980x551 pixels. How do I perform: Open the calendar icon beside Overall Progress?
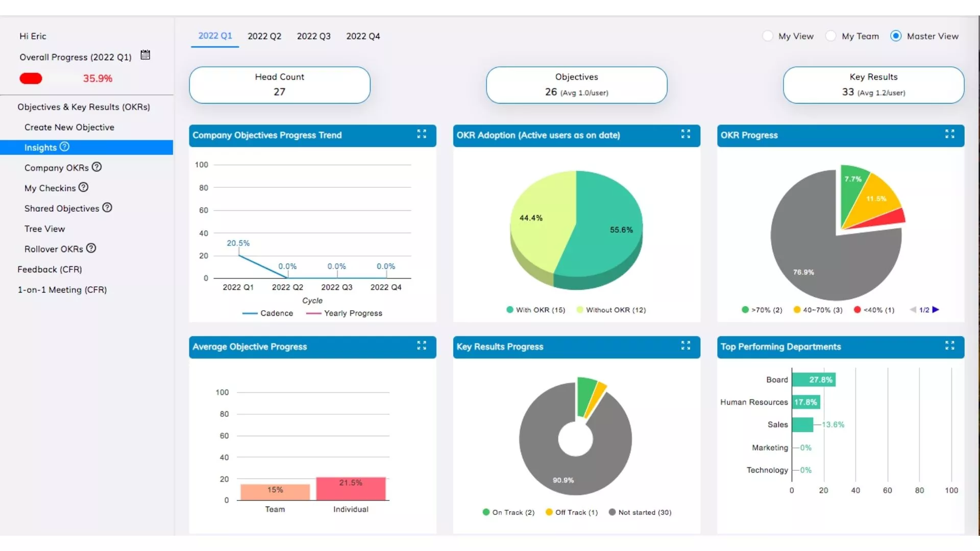click(145, 55)
